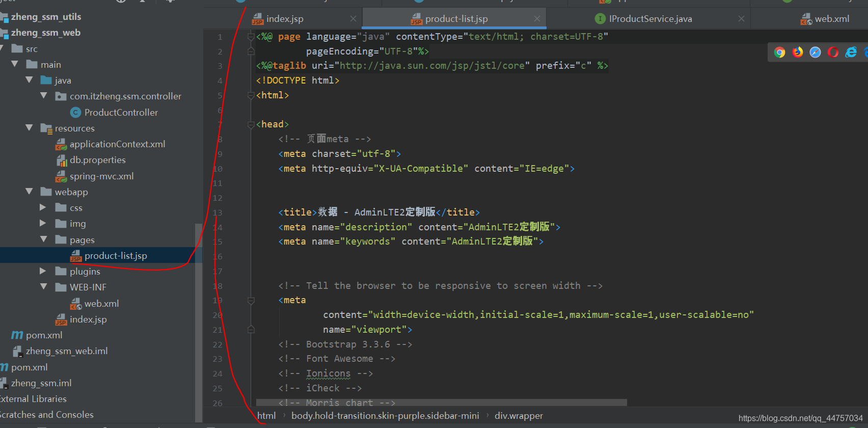Click the web.xml tab file icon
868x428 pixels.
806,19
